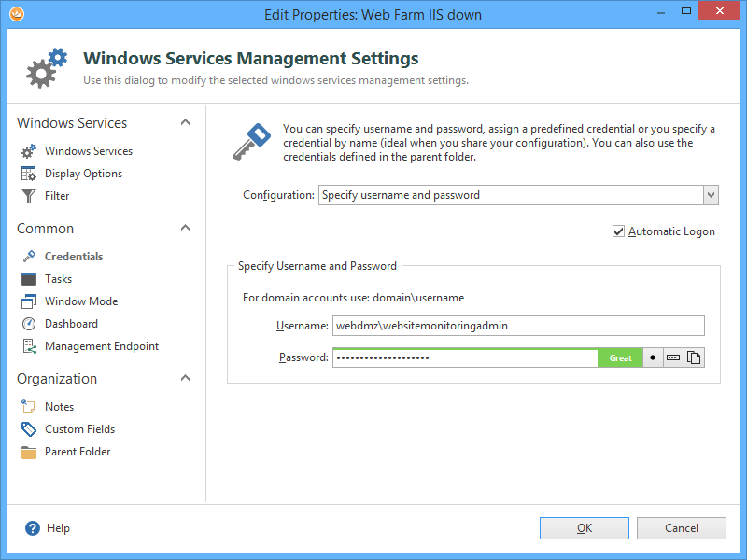Open Management Endpoint settings
This screenshot has width=747, height=560.
click(x=101, y=346)
